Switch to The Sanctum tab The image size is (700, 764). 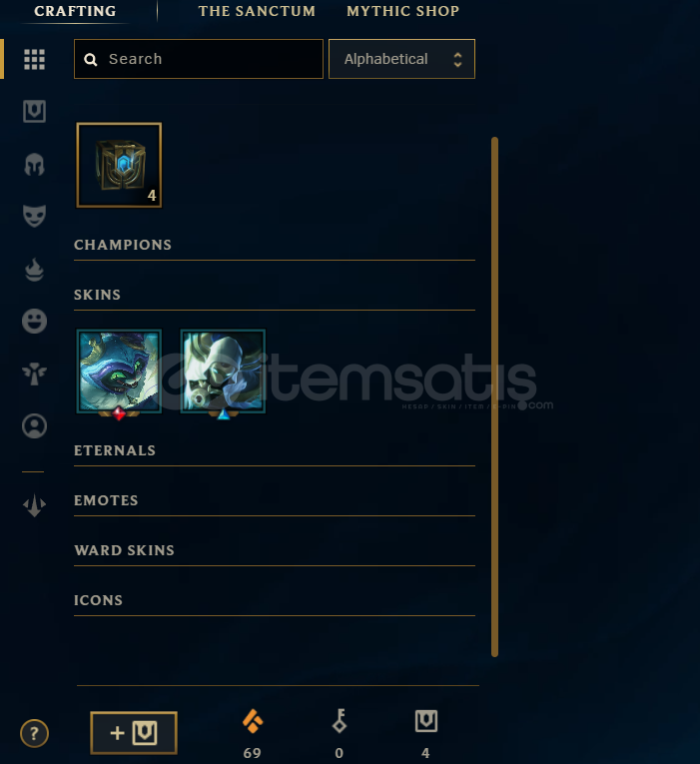pos(257,11)
